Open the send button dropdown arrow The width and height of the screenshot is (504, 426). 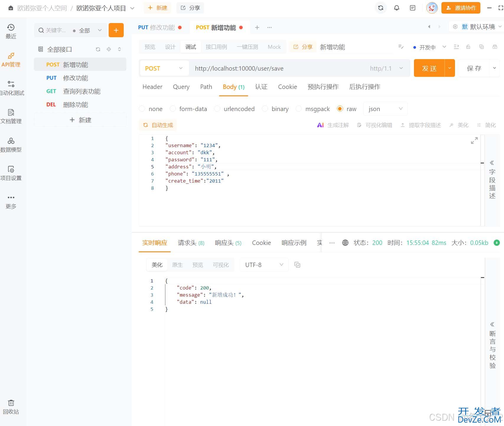tap(450, 68)
